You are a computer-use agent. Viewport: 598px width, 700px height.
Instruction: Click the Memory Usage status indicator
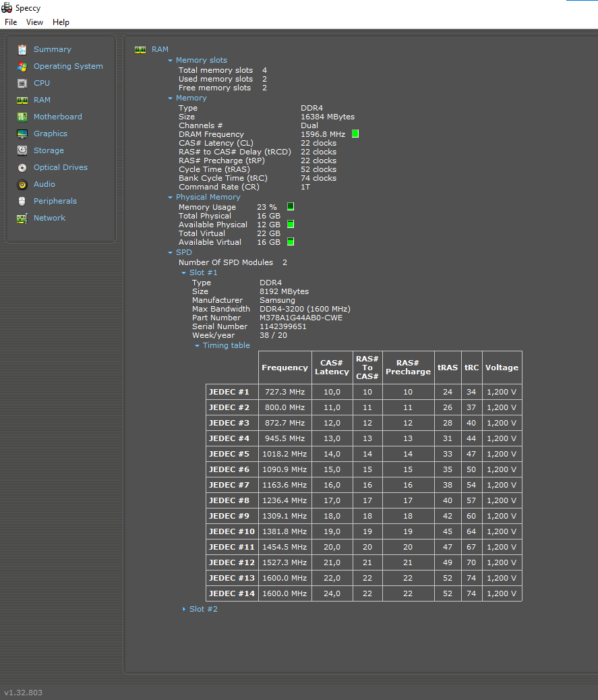[291, 206]
